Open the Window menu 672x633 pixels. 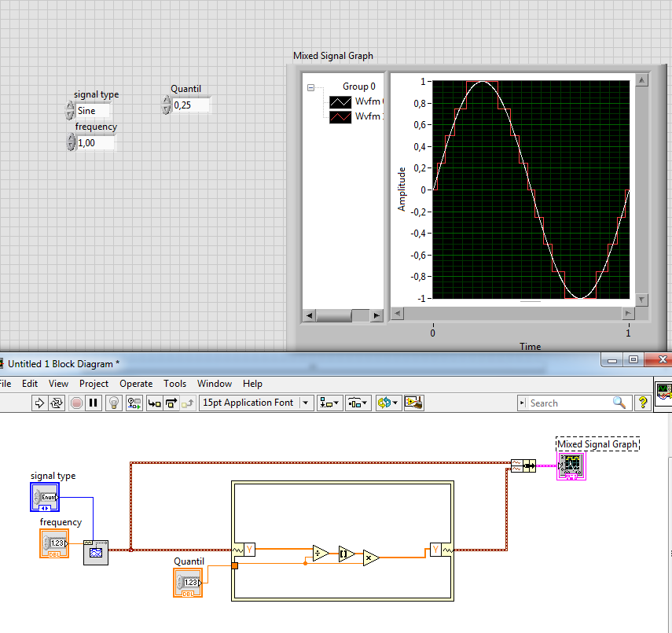point(215,384)
